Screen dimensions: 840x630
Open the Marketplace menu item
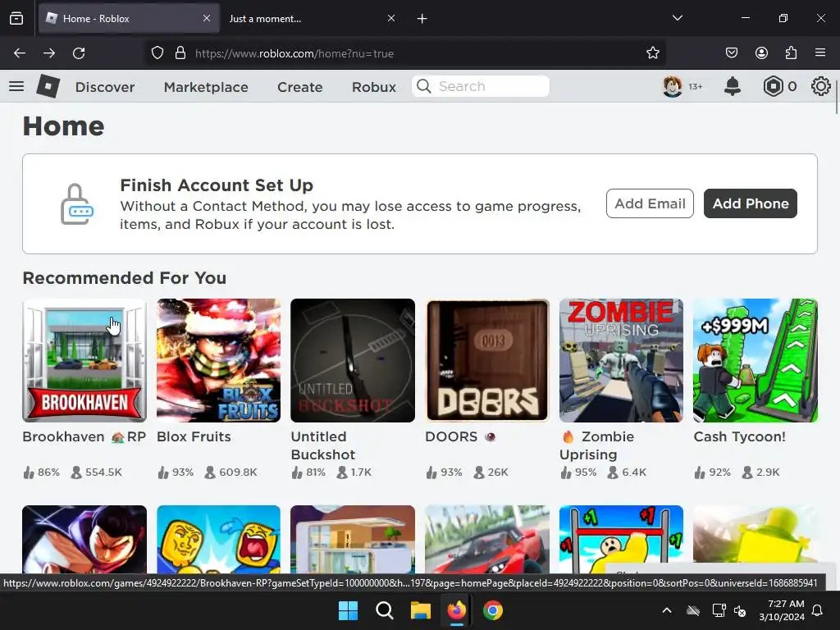(206, 87)
